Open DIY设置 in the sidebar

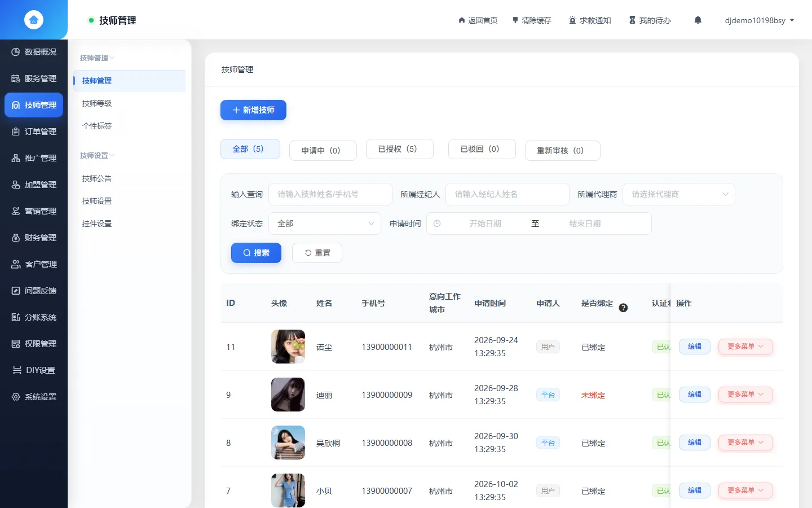(x=34, y=370)
